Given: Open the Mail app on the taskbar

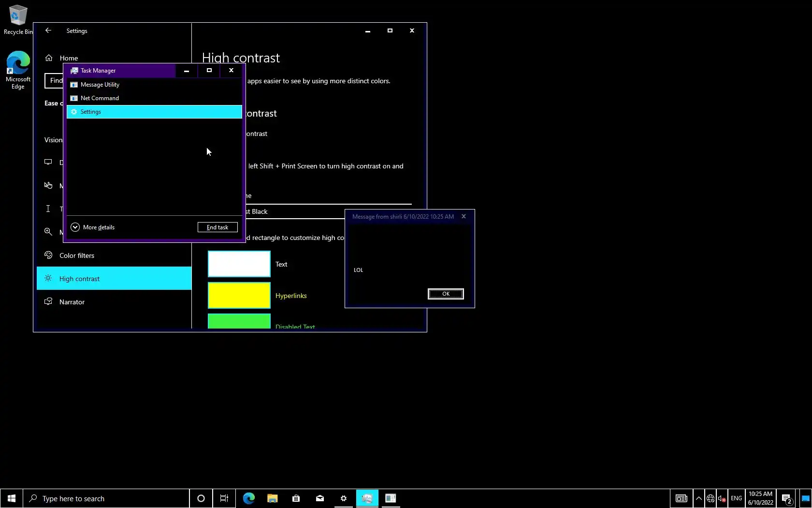Looking at the screenshot, I should tap(320, 498).
